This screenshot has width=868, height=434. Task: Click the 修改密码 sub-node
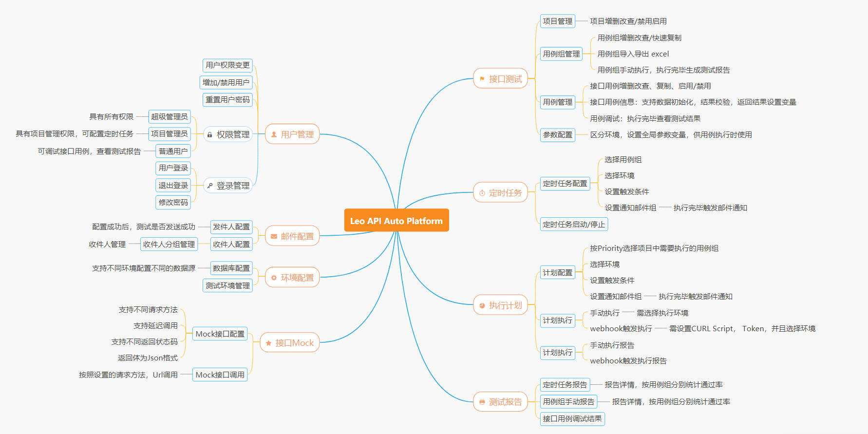(173, 202)
